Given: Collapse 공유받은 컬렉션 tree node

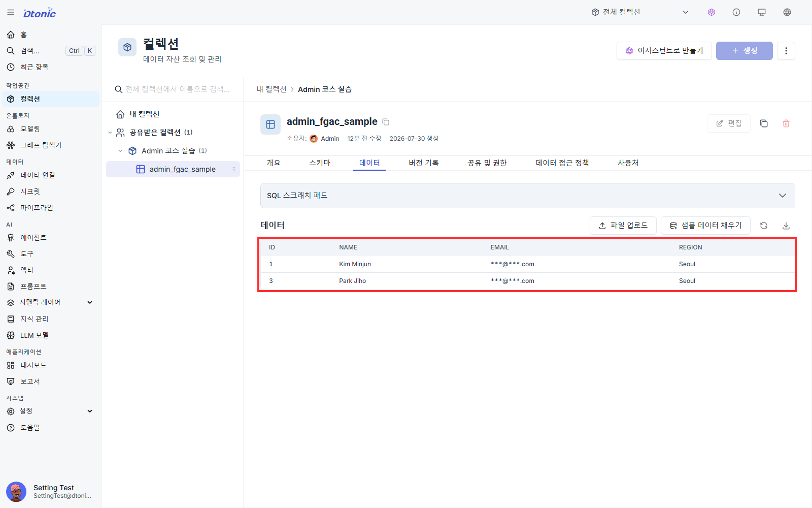Looking at the screenshot, I should 110,133.
